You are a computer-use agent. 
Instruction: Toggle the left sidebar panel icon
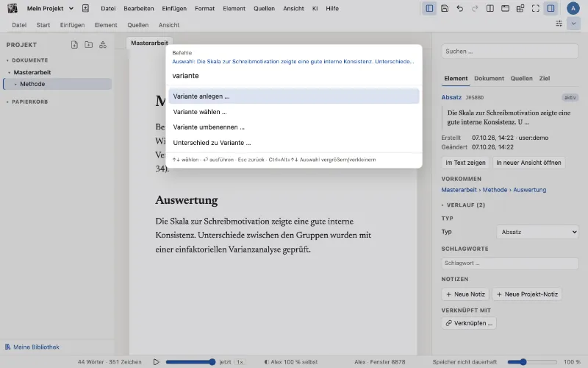pos(429,8)
